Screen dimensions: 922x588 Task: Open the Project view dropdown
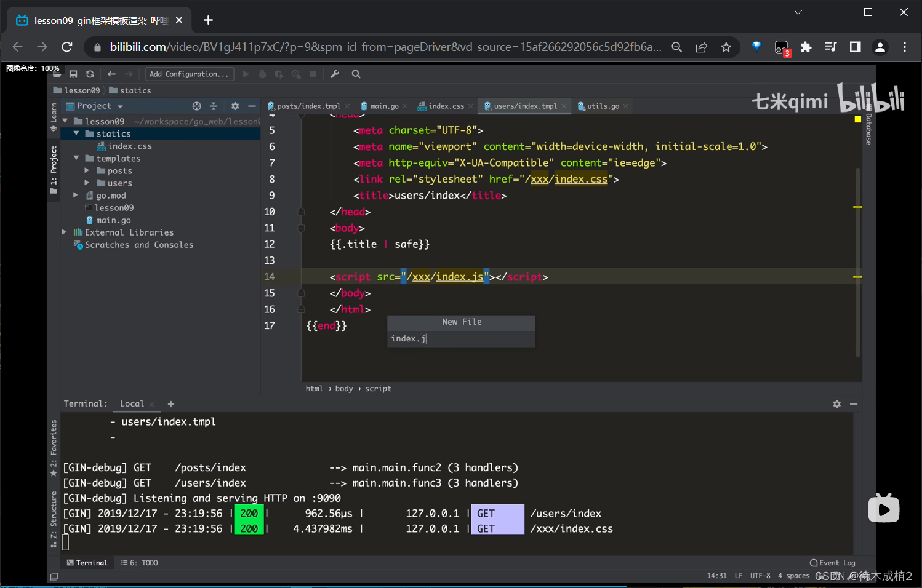120,106
